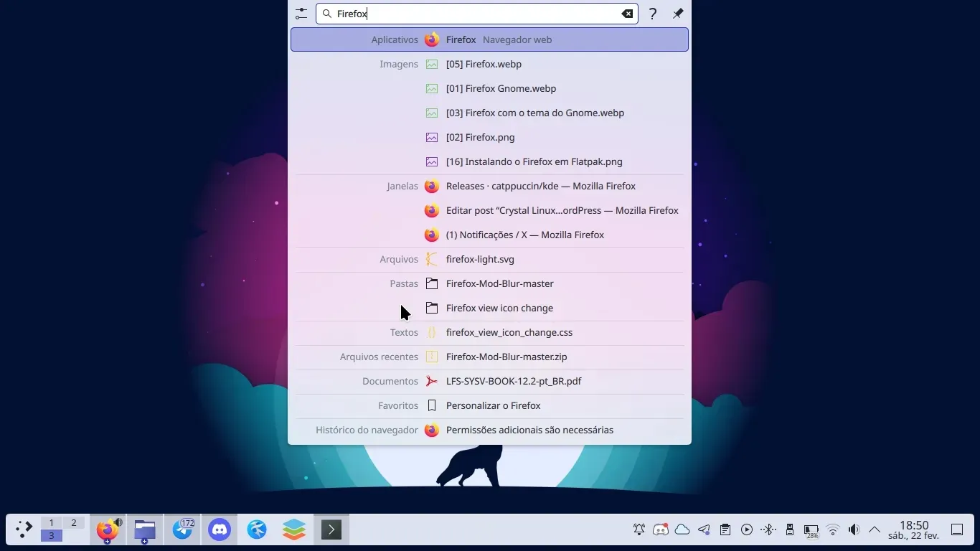This screenshot has width=980, height=551.
Task: Switch to virtual desktop 1
Action: click(x=52, y=523)
